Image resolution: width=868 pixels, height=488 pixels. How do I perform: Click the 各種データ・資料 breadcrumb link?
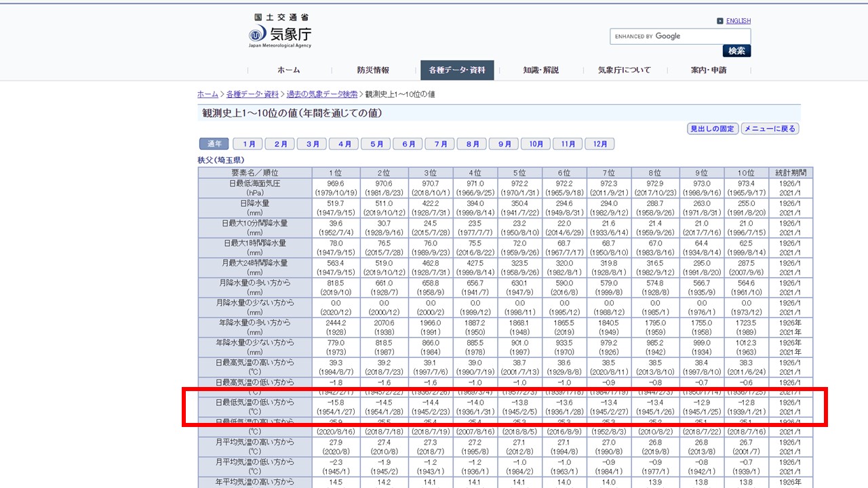(252, 94)
